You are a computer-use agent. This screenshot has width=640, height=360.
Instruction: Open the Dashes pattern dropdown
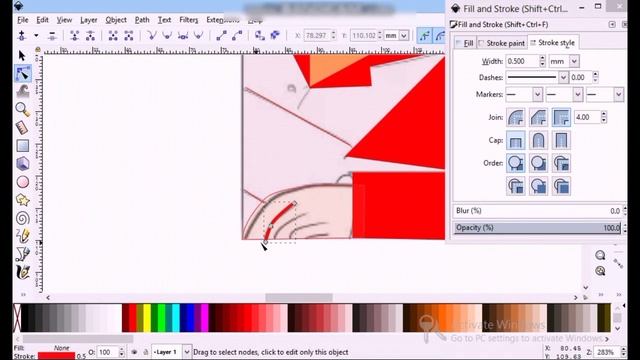[563, 77]
